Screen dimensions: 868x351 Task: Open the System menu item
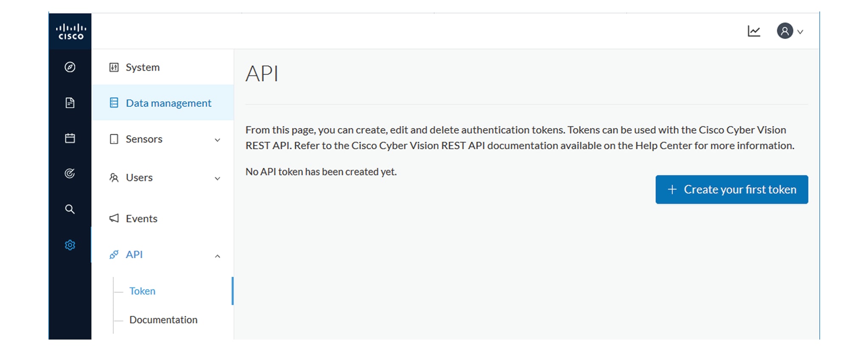(x=143, y=67)
